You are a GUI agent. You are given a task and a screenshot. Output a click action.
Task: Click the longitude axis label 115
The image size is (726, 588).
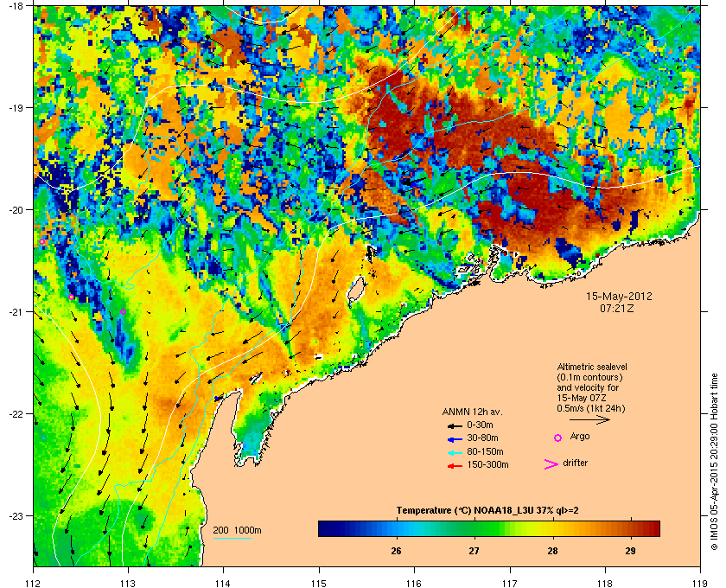[x=319, y=583]
